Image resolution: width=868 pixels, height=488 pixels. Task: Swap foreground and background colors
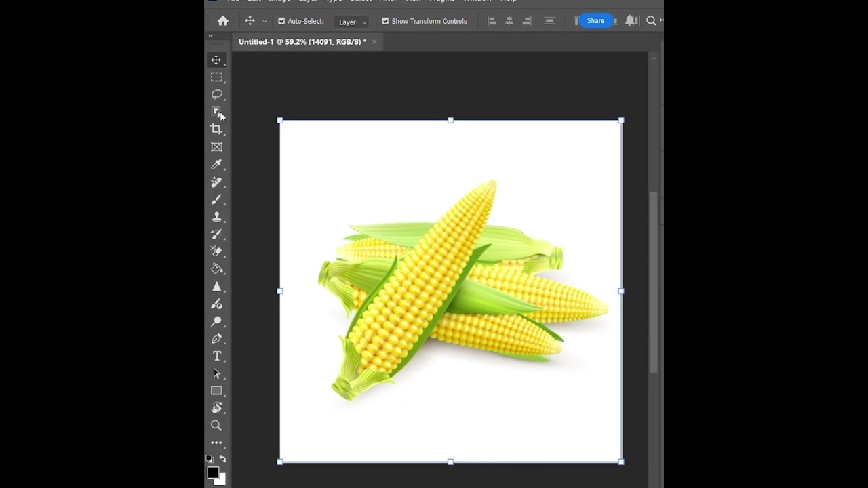pyautogui.click(x=222, y=459)
